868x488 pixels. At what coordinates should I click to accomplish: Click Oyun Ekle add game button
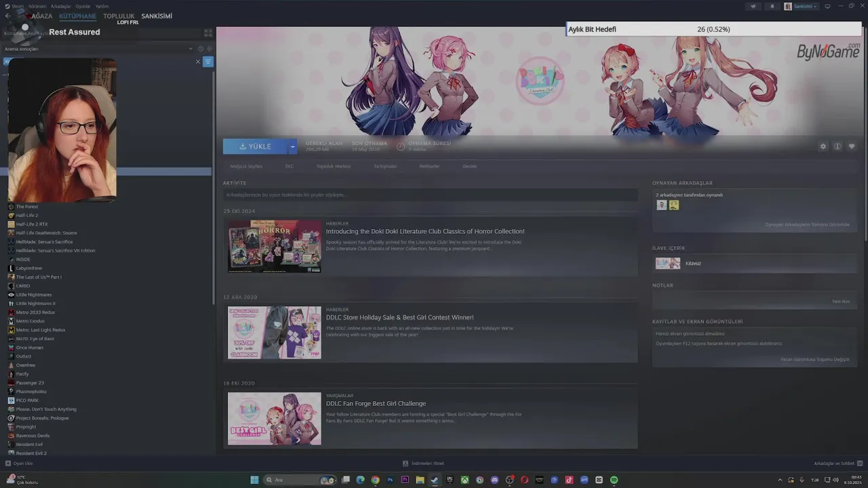point(19,464)
